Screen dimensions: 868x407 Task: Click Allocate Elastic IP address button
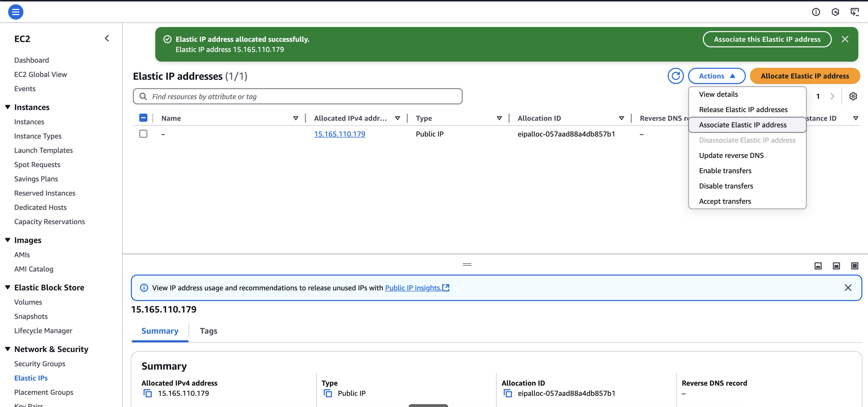[805, 76]
